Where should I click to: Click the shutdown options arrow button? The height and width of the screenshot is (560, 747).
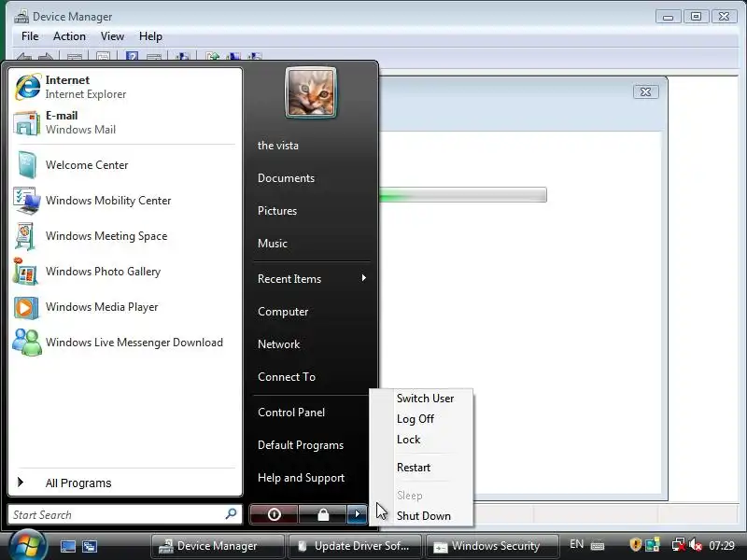click(357, 514)
